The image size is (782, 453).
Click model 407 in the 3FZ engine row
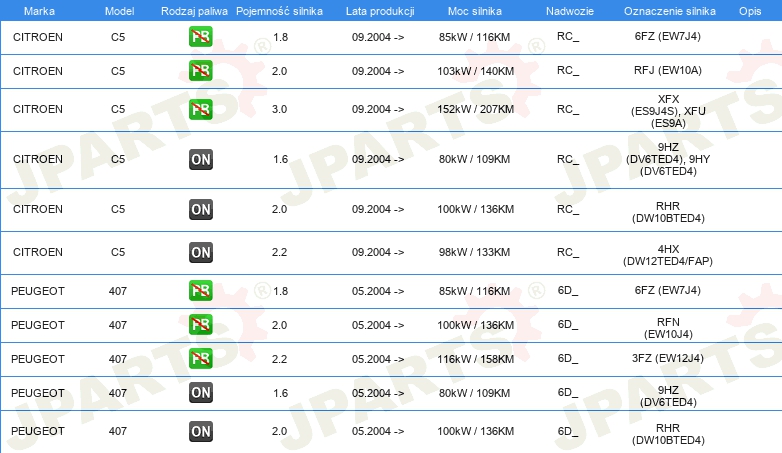118,359
